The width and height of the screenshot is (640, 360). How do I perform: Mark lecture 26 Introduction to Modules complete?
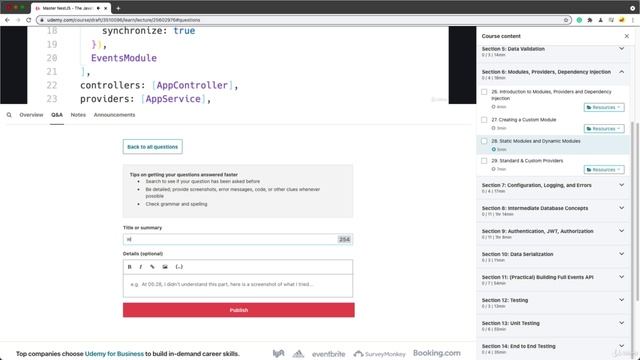[x=484, y=92]
